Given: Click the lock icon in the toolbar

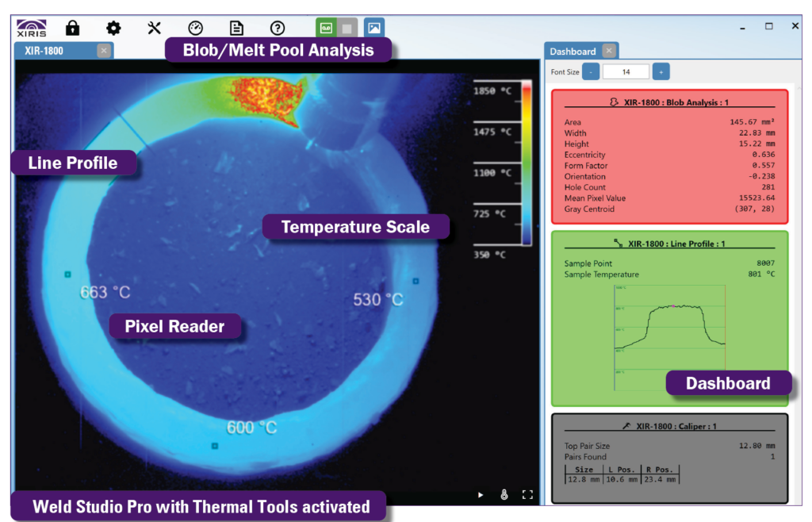Looking at the screenshot, I should 72,28.
